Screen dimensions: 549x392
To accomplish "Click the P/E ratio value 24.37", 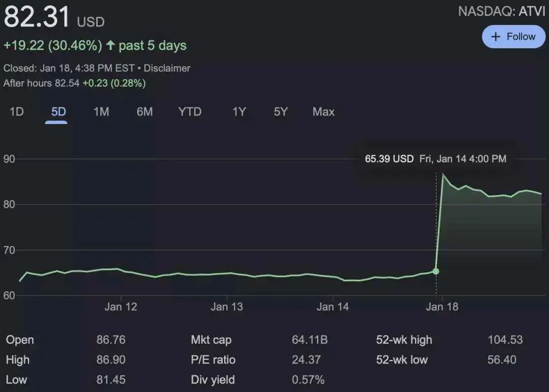I will point(307,359).
